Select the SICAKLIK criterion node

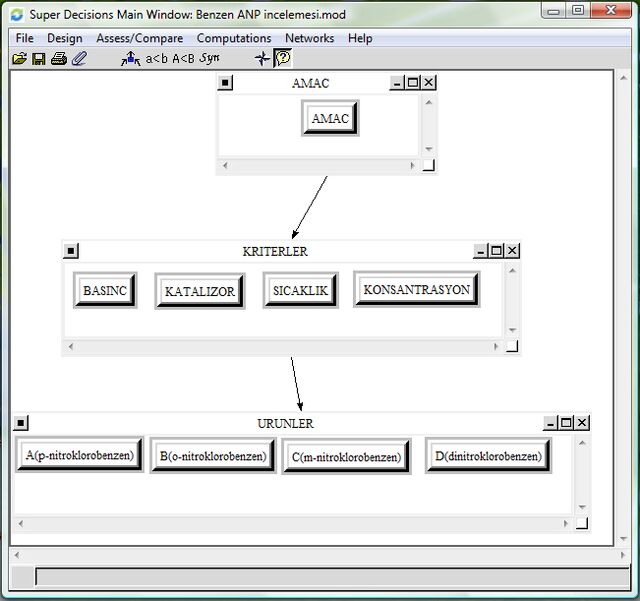(x=300, y=290)
